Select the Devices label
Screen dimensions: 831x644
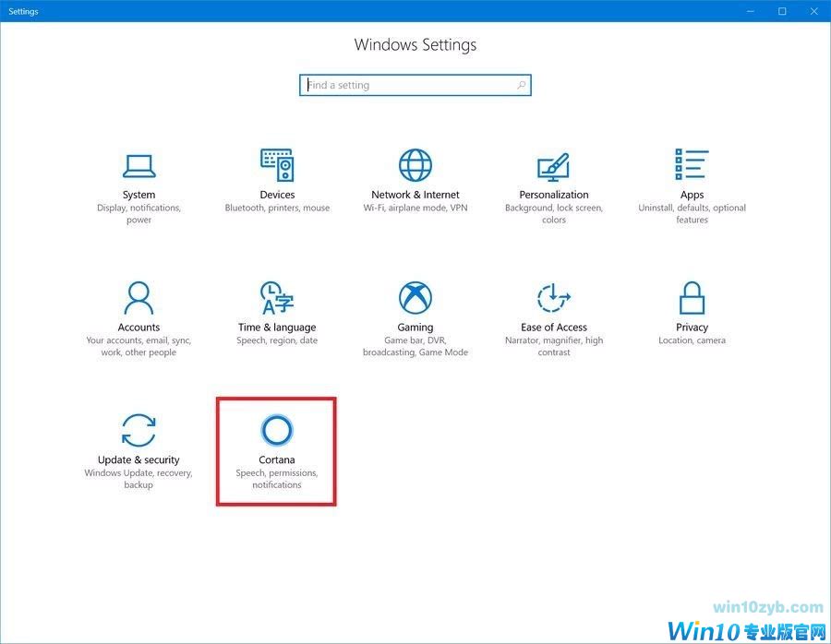(277, 195)
